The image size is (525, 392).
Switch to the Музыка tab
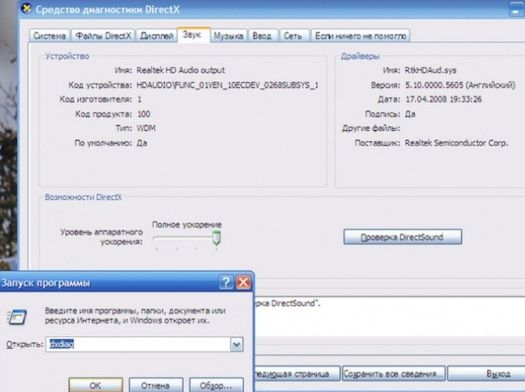click(x=229, y=36)
